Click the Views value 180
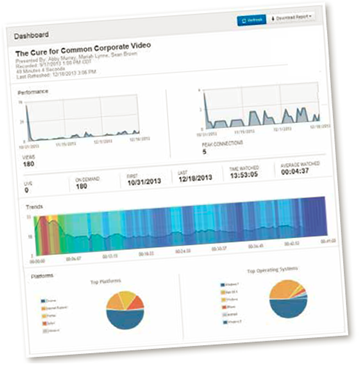The width and height of the screenshot is (360, 365). coord(29,164)
